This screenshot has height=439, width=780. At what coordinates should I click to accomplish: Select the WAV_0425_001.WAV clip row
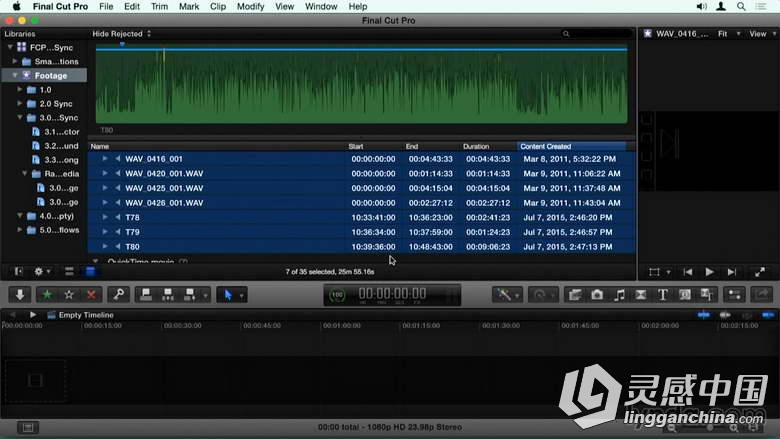coord(362,188)
